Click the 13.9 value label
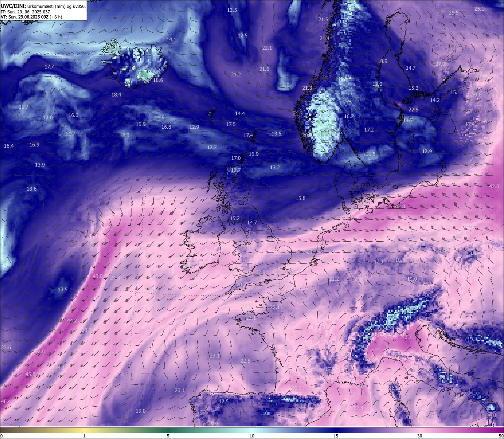The height and width of the screenshot is (439, 504). coord(40,165)
